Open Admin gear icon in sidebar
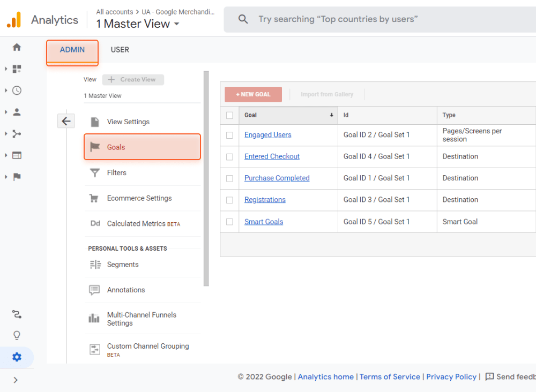 pyautogui.click(x=17, y=357)
